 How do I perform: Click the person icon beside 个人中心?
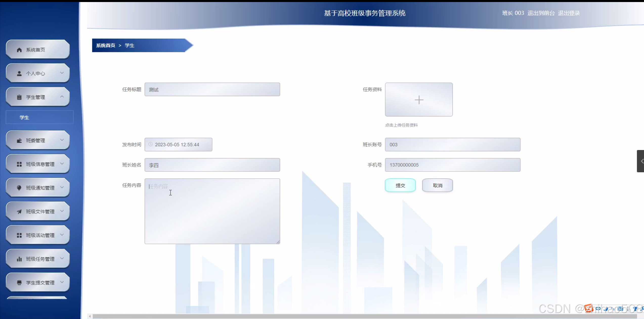point(19,74)
